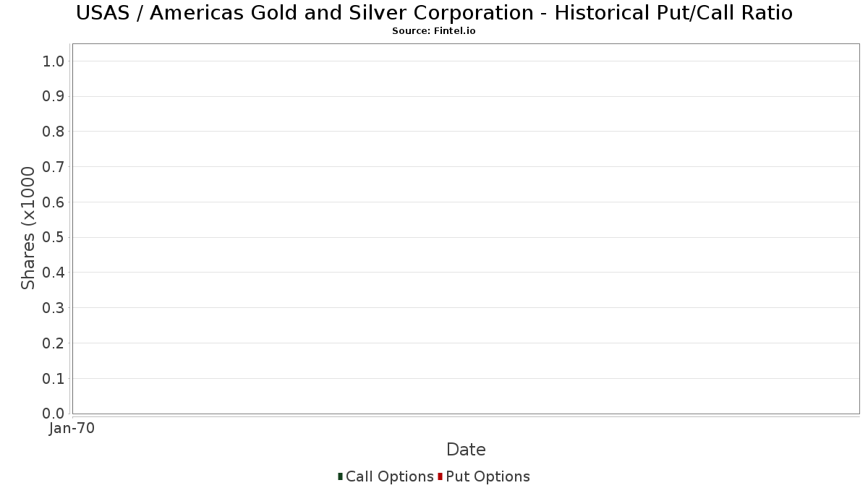Select the 0.8 y-axis tick label
The width and height of the screenshot is (868, 488).
[x=54, y=132]
